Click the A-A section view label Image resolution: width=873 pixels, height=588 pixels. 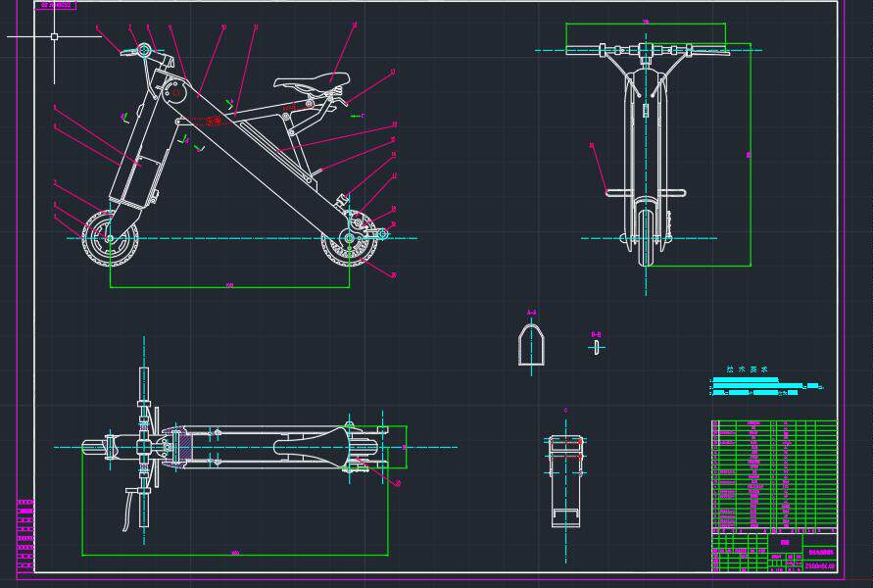(532, 313)
